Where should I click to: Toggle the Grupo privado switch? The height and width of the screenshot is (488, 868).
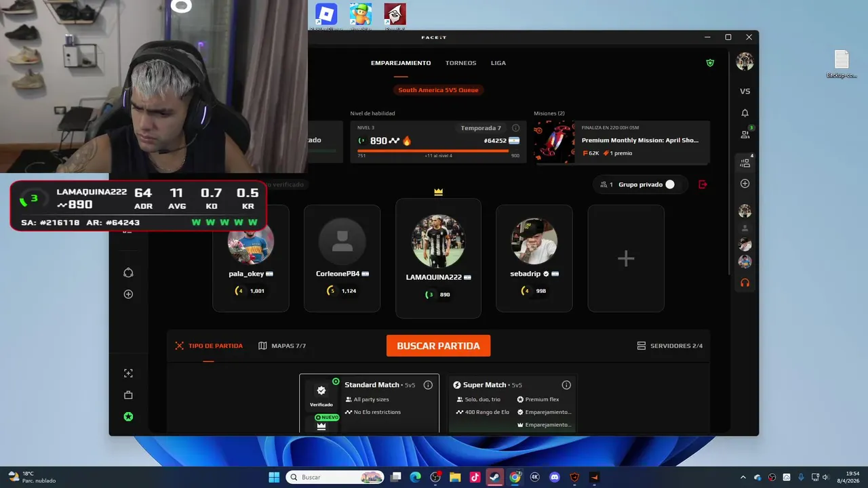[670, 184]
